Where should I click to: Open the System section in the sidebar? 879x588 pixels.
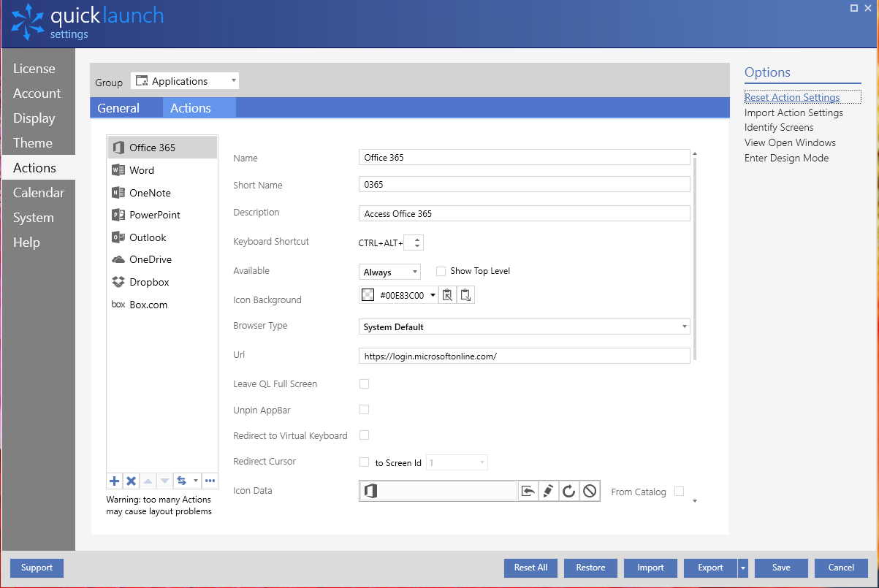tap(38, 218)
